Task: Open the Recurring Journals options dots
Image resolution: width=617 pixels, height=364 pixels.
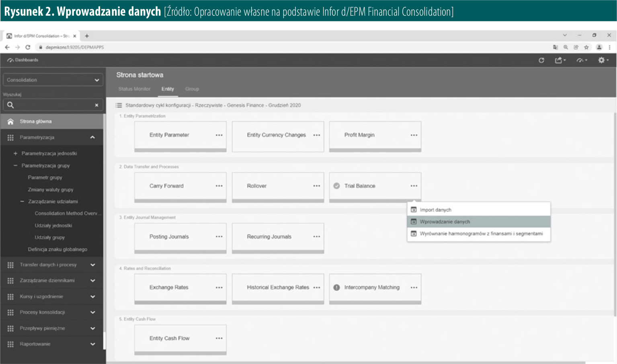Action: tap(317, 237)
